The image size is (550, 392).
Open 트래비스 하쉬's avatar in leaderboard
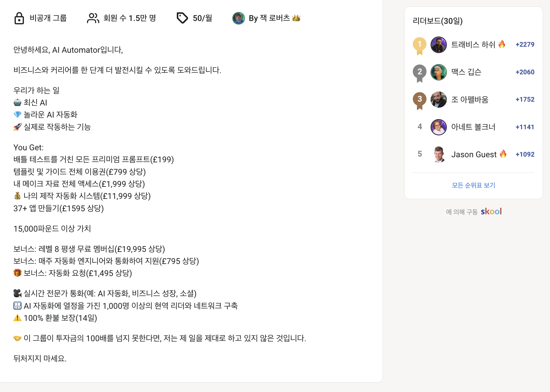click(439, 45)
